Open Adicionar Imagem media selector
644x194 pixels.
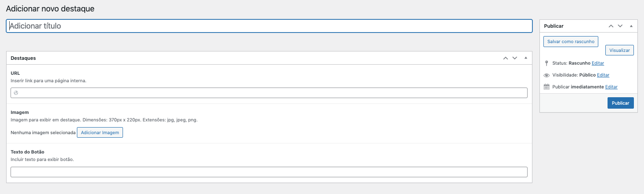100,132
